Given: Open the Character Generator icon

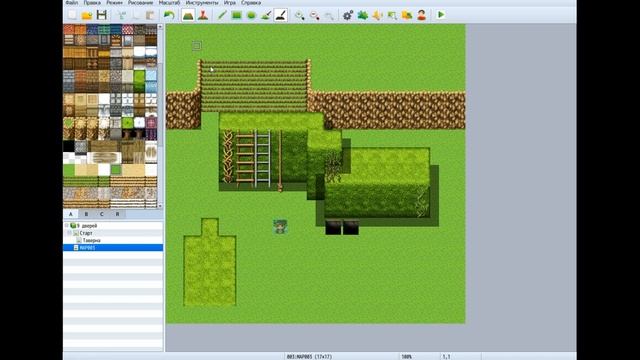Looking at the screenshot, I should tap(421, 15).
